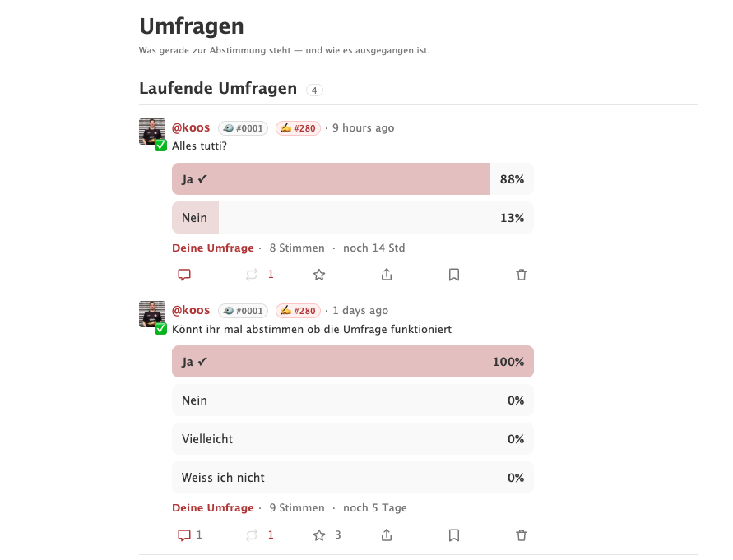Share the Umfrage funktioniert poll
This screenshot has width=733, height=560.
387,535
